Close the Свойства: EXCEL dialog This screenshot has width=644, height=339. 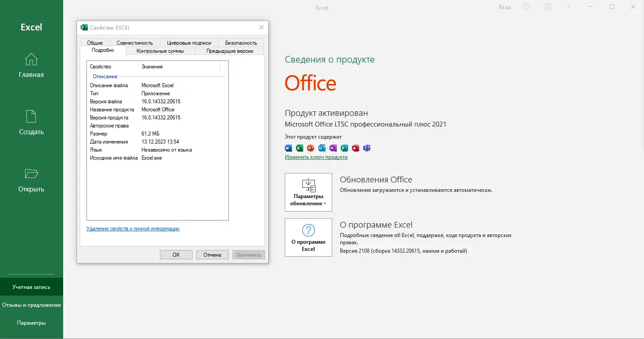tap(262, 27)
